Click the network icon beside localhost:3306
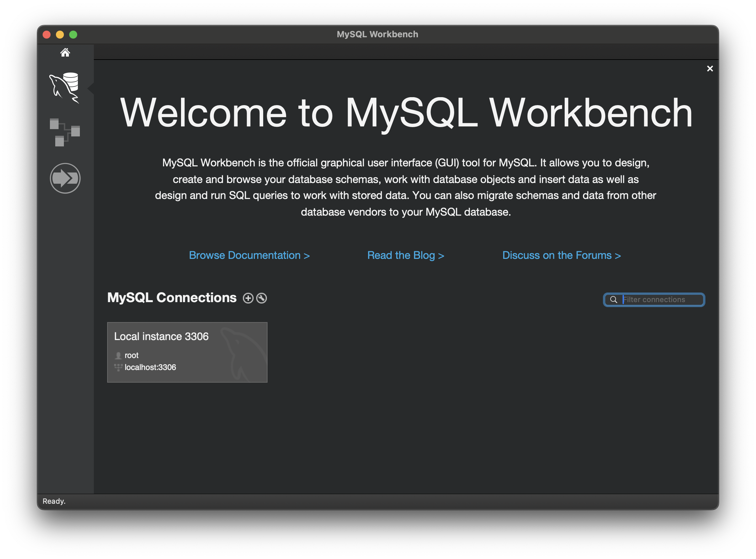The image size is (756, 559). 118,367
